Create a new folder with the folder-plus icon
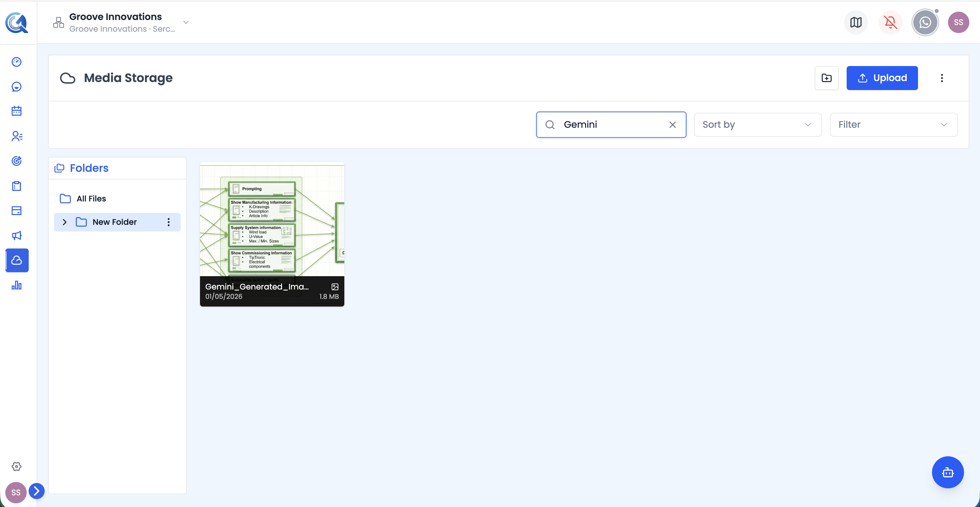 pos(826,78)
